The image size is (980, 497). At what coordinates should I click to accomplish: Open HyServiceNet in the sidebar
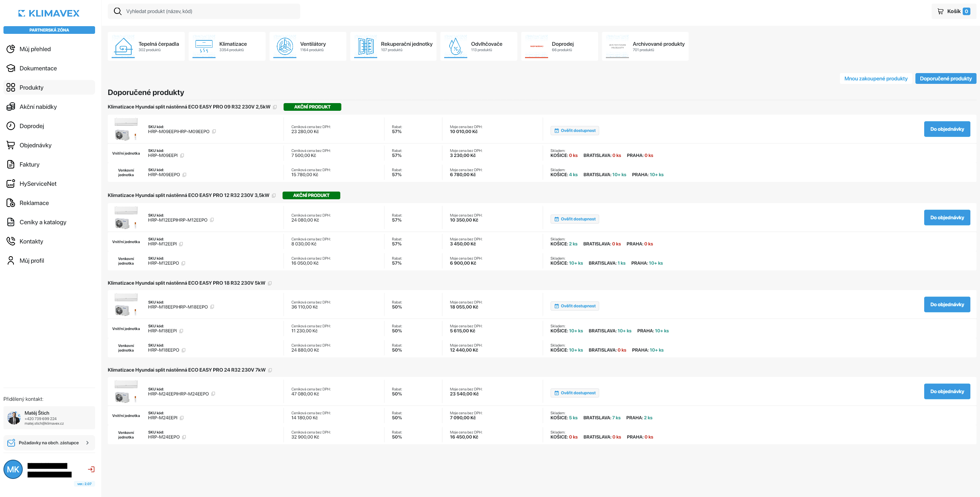[49, 184]
